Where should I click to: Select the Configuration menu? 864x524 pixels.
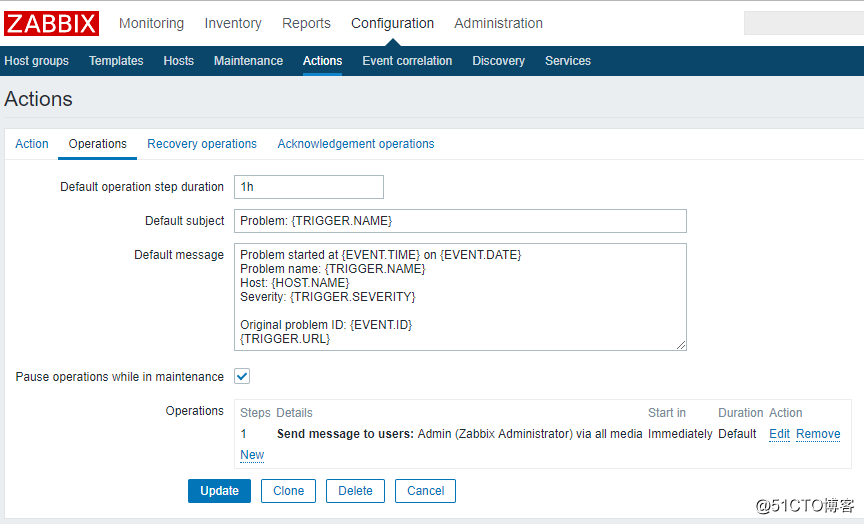[392, 23]
